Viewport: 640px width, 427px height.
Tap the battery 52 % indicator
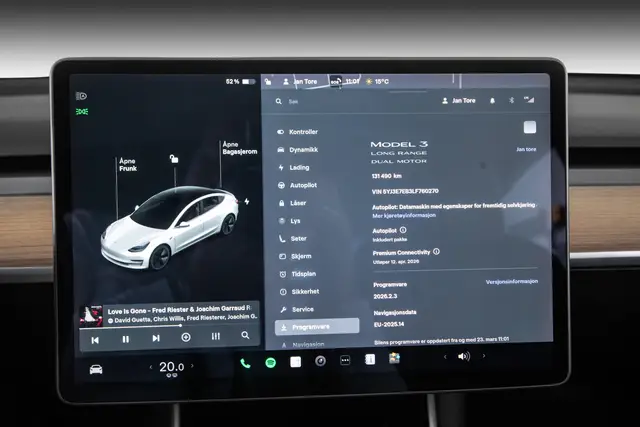click(x=240, y=82)
